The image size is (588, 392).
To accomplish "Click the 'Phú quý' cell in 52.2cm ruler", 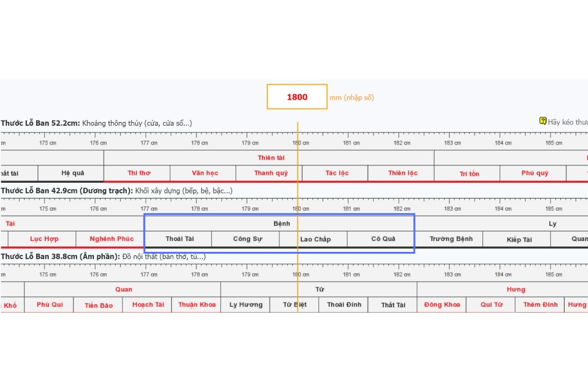I will (533, 173).
